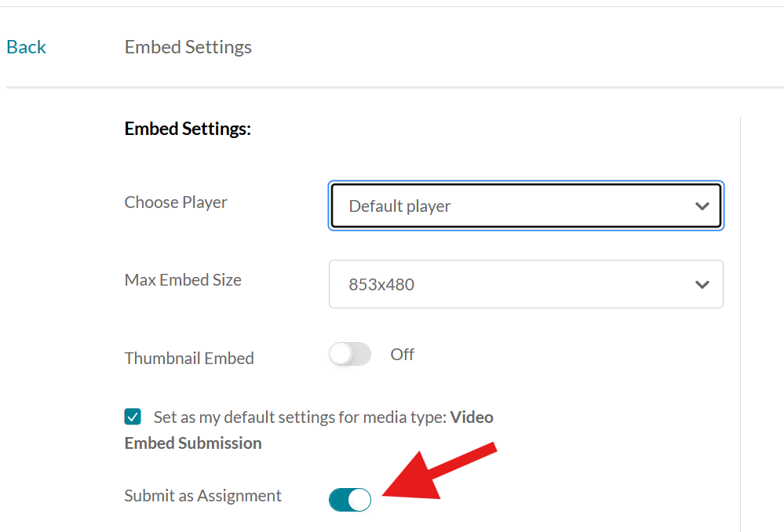The height and width of the screenshot is (532, 784).
Task: Click the Submit as Assignment label
Action: (x=203, y=495)
